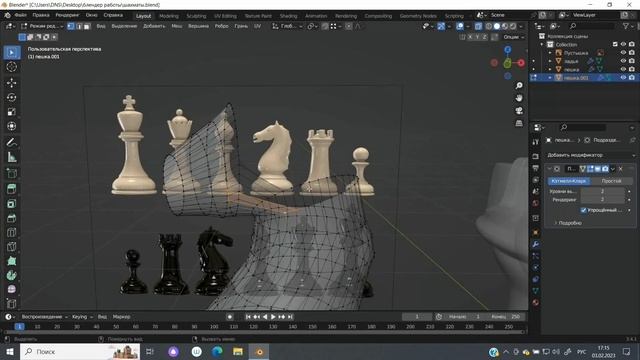Switch to wireframe viewport shading
The width and height of the screenshot is (640, 360).
tap(489, 26)
